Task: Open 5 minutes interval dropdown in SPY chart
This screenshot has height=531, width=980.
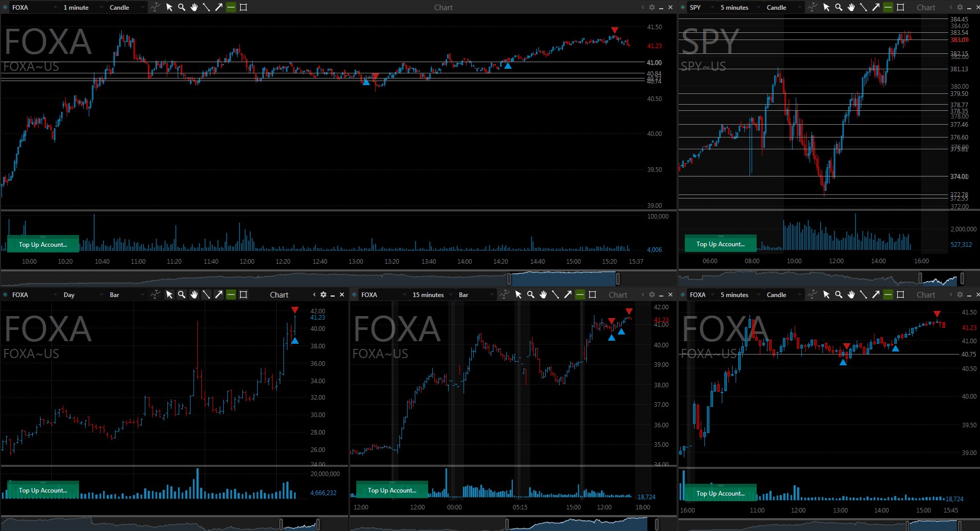Action: 740,7
